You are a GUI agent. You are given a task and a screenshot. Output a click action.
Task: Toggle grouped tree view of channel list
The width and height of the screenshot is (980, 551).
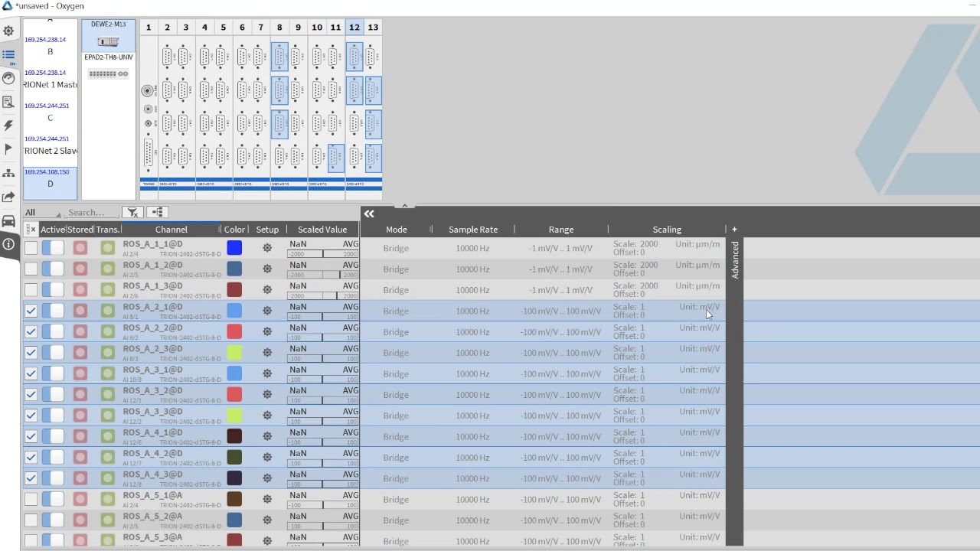(158, 213)
